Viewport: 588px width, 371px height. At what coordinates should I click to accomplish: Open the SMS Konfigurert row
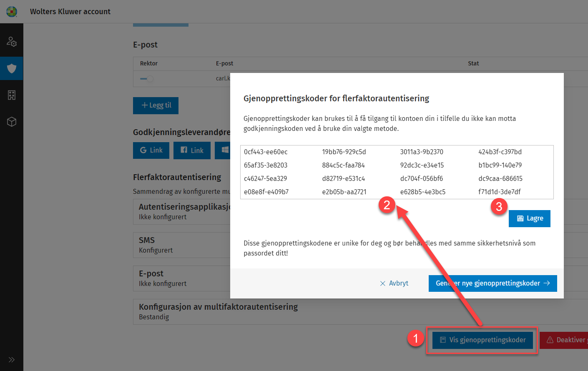point(182,245)
